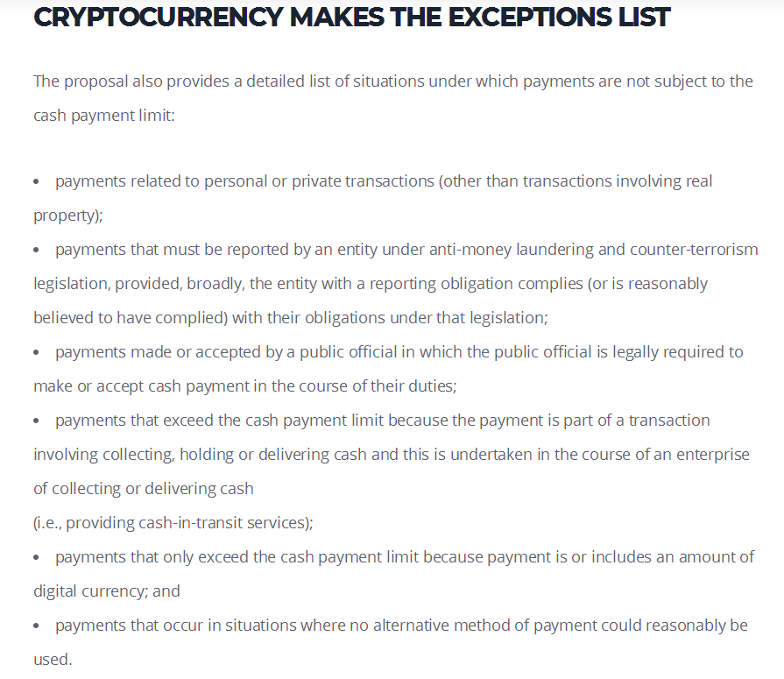Click the first bullet point marker
The image size is (784, 679).
[36, 181]
